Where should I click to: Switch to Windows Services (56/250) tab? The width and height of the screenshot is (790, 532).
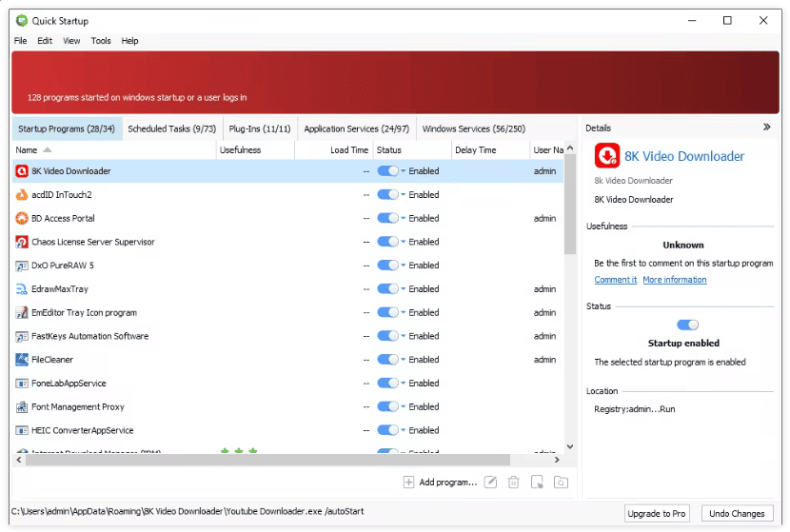[x=474, y=129]
